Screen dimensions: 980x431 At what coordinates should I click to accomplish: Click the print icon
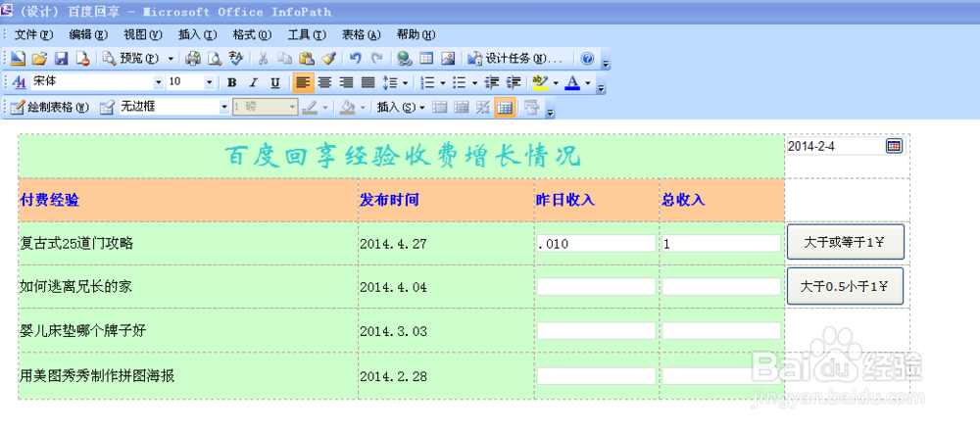pyautogui.click(x=193, y=59)
